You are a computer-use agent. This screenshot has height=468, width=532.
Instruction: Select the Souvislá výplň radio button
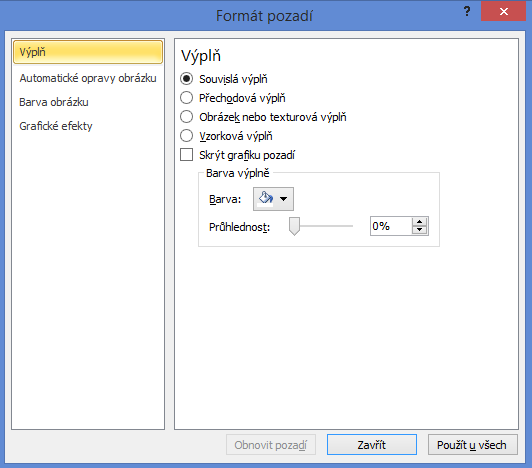(x=187, y=79)
